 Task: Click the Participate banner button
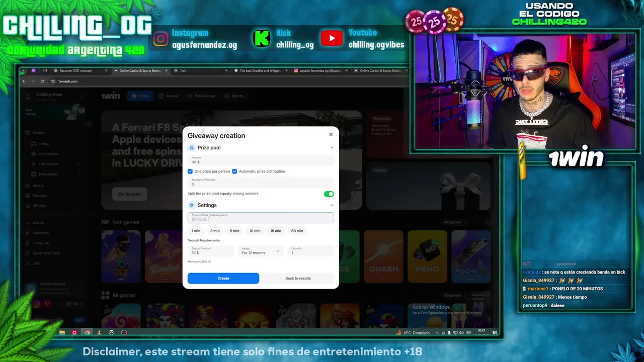tap(129, 194)
